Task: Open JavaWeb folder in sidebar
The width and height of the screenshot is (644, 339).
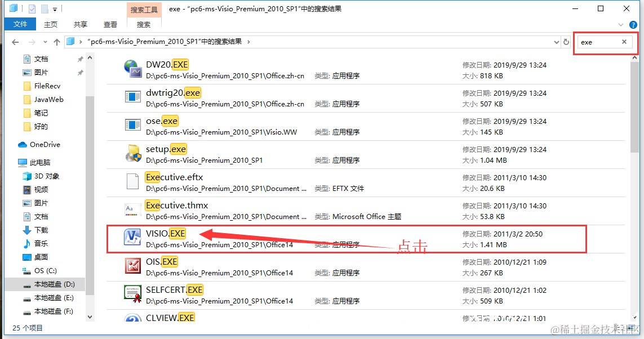Action: [43, 100]
